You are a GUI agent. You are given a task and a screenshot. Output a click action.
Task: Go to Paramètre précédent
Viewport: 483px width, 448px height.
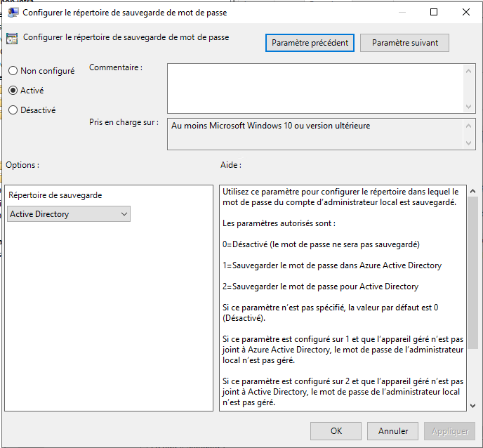point(310,43)
